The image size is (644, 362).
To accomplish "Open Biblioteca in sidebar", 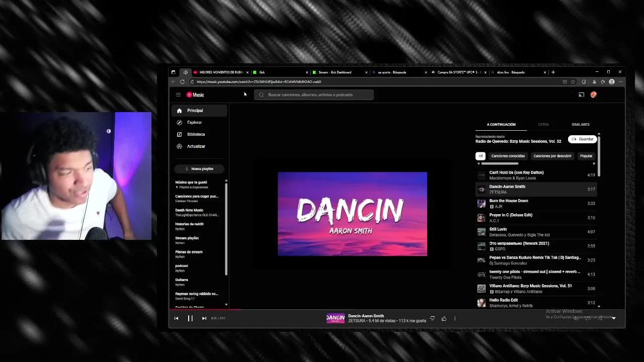I will point(200,134).
